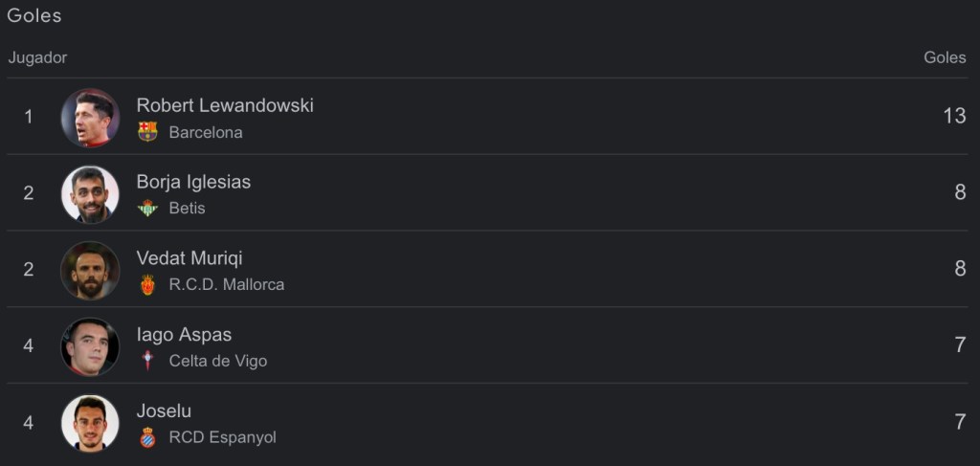Click the Goles column header on right

pyautogui.click(x=945, y=57)
